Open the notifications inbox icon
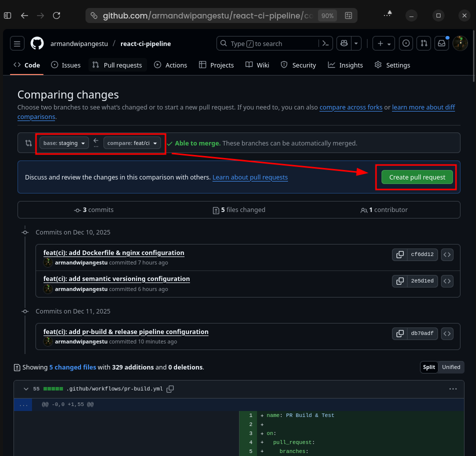 441,43
